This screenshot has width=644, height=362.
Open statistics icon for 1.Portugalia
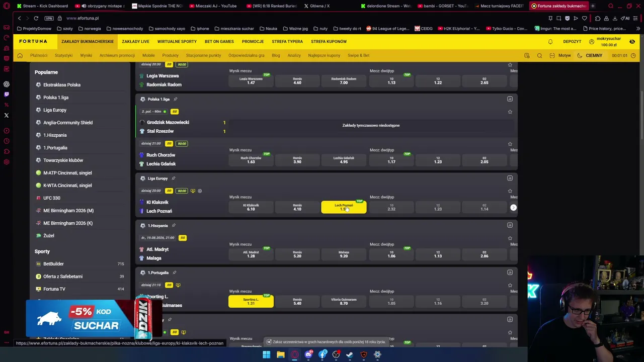pos(510,273)
